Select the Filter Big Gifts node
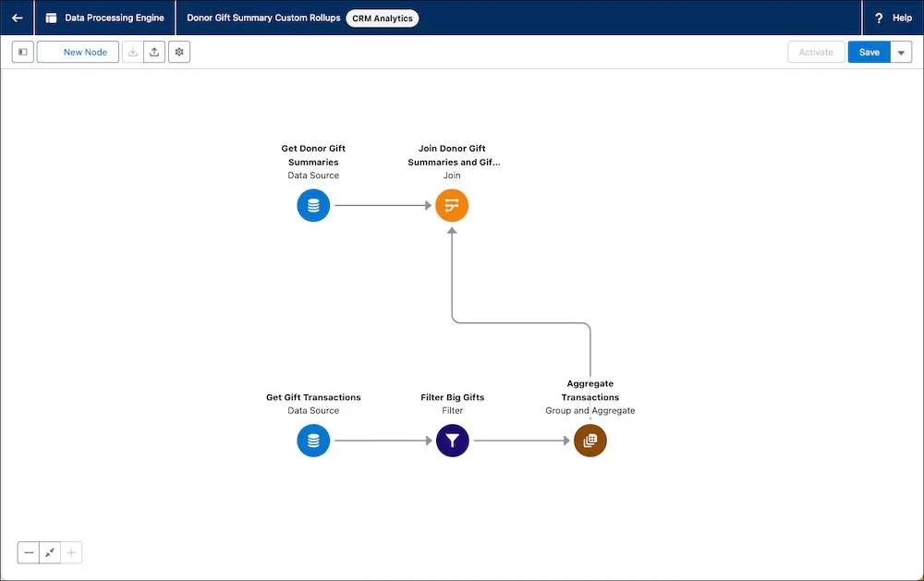 coord(452,441)
